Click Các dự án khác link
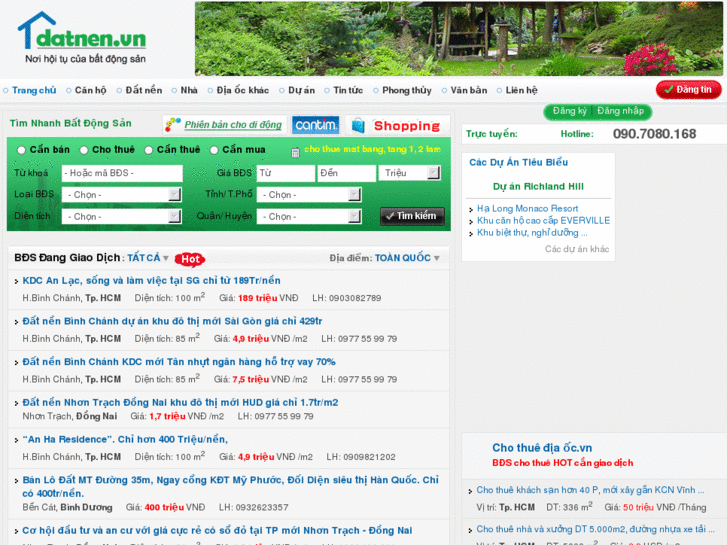This screenshot has width=727, height=545. tap(577, 249)
